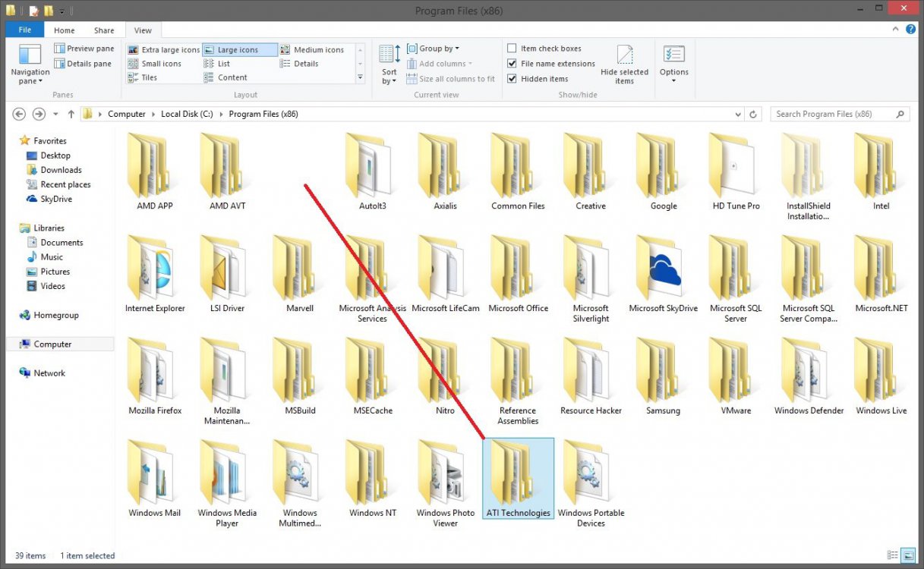Click the Hide selected items icon
924x569 pixels.
[x=624, y=56]
